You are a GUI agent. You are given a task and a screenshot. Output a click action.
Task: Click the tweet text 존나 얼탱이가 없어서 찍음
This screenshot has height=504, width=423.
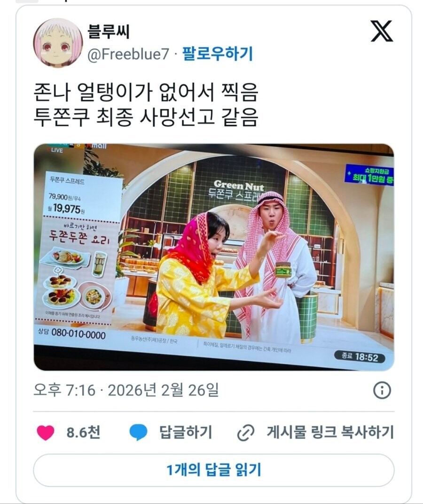click(146, 92)
